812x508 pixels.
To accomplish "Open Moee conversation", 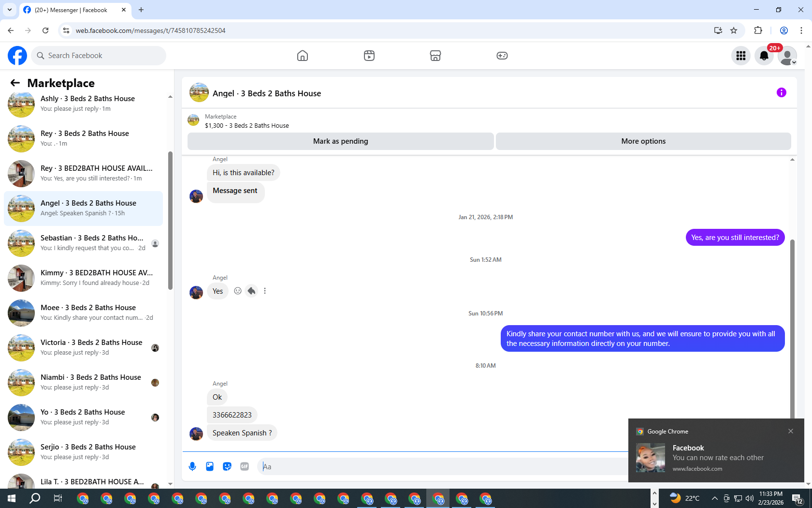I will pyautogui.click(x=83, y=313).
